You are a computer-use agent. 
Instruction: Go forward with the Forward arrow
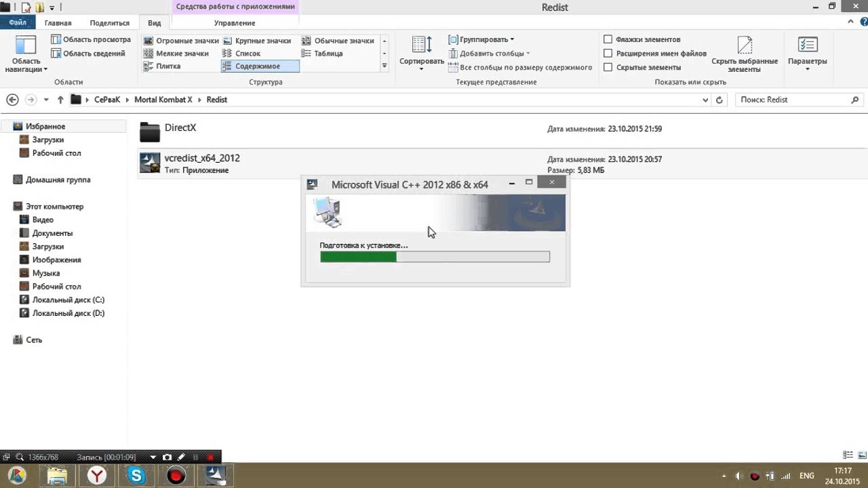[x=30, y=100]
